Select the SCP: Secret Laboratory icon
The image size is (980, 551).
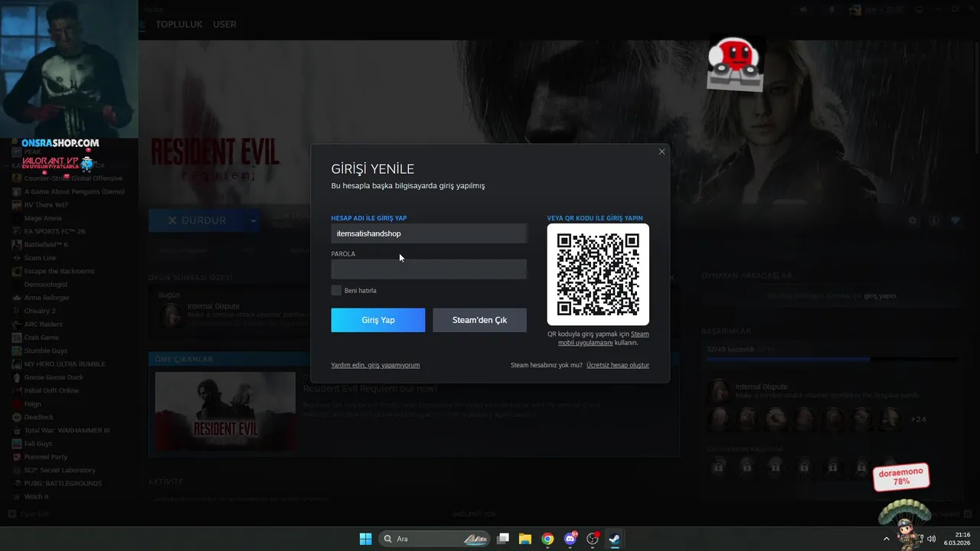(17, 470)
